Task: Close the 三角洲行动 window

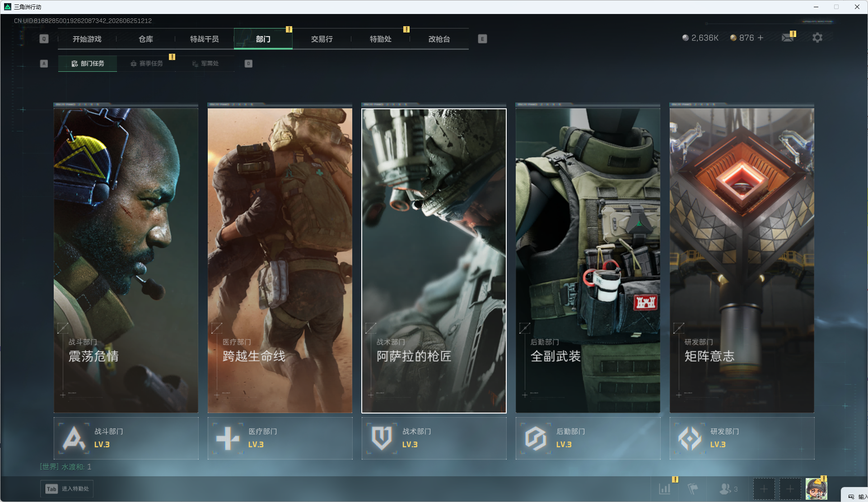Action: pyautogui.click(x=857, y=7)
